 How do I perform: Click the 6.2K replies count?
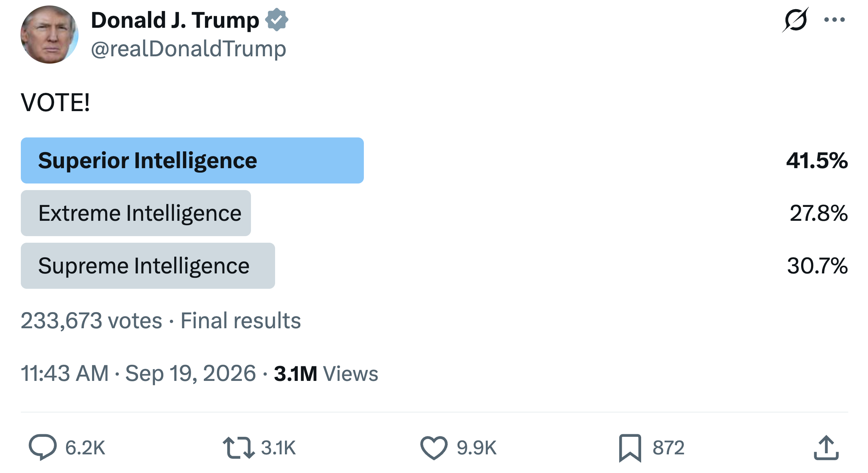[x=85, y=448]
